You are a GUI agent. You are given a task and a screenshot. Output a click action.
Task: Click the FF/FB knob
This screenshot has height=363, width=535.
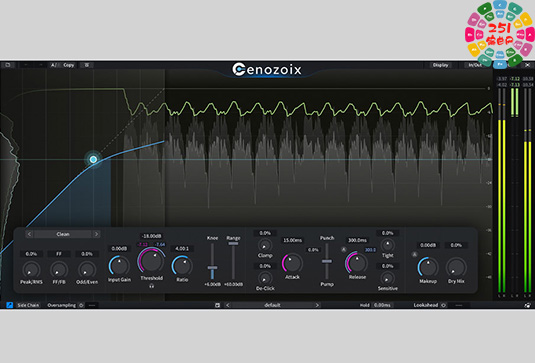tap(59, 270)
